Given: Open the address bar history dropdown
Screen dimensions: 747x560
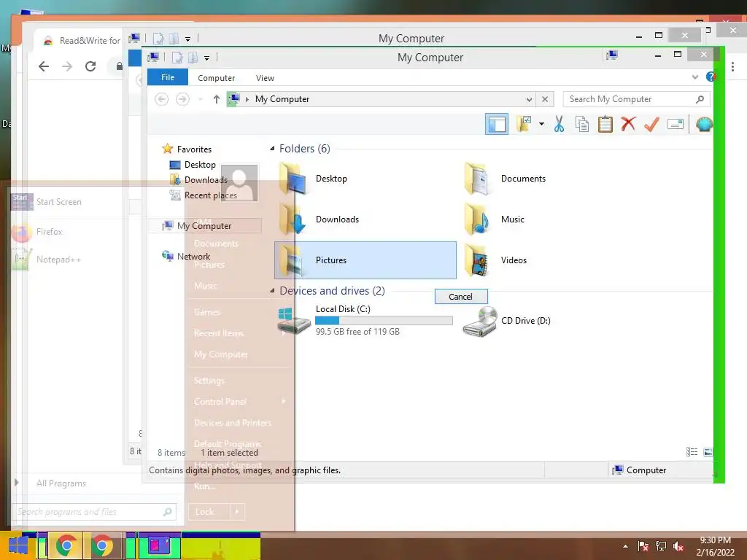Looking at the screenshot, I should (x=529, y=99).
